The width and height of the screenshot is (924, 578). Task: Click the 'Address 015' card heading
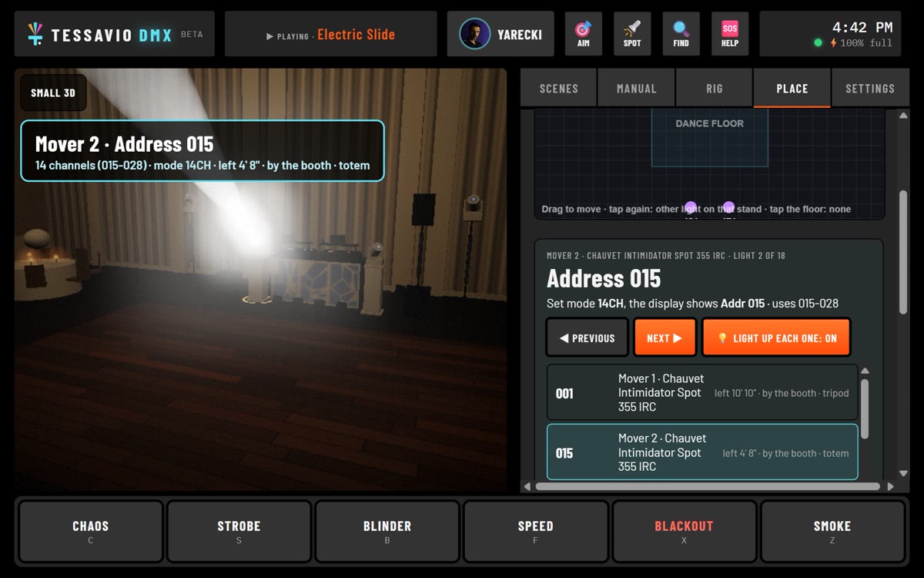coord(604,278)
